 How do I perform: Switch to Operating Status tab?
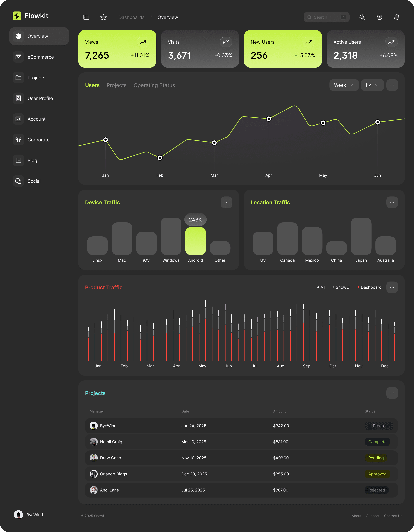click(154, 85)
